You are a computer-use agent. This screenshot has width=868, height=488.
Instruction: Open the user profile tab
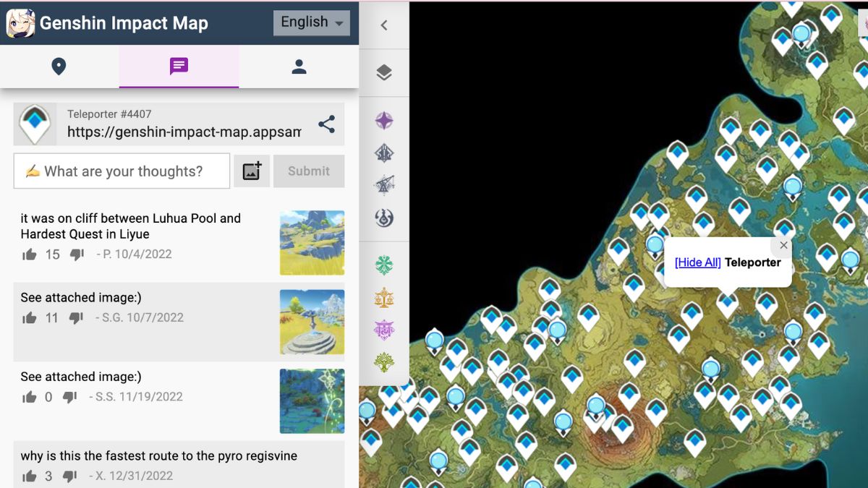[299, 67]
